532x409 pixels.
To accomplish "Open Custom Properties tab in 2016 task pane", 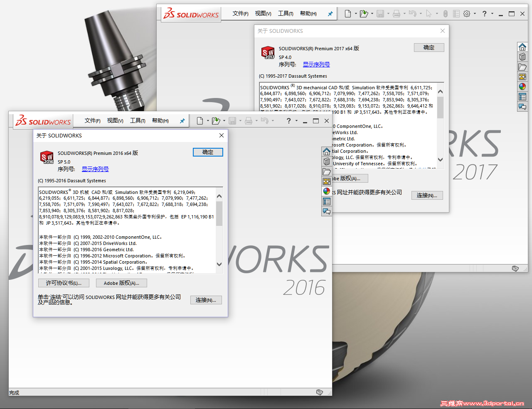I will click(327, 201).
